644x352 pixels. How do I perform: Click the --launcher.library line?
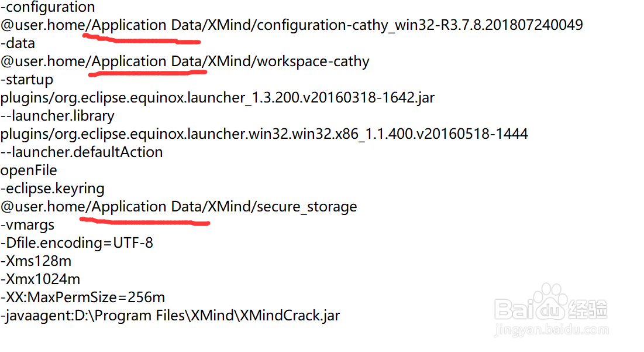(x=57, y=116)
